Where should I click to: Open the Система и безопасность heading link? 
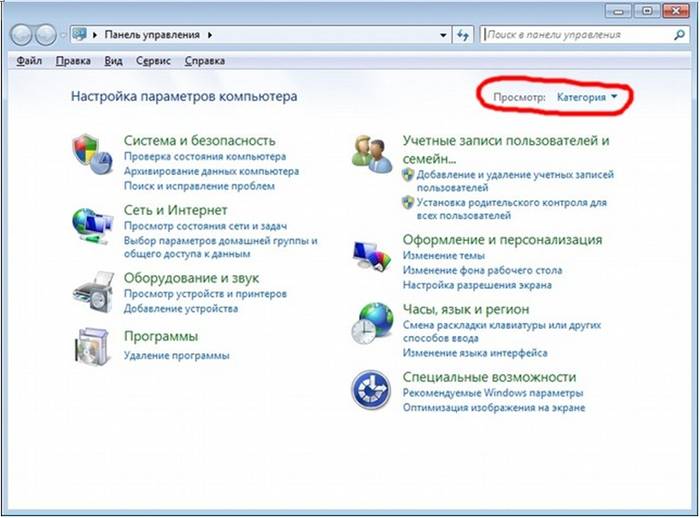[x=200, y=140]
